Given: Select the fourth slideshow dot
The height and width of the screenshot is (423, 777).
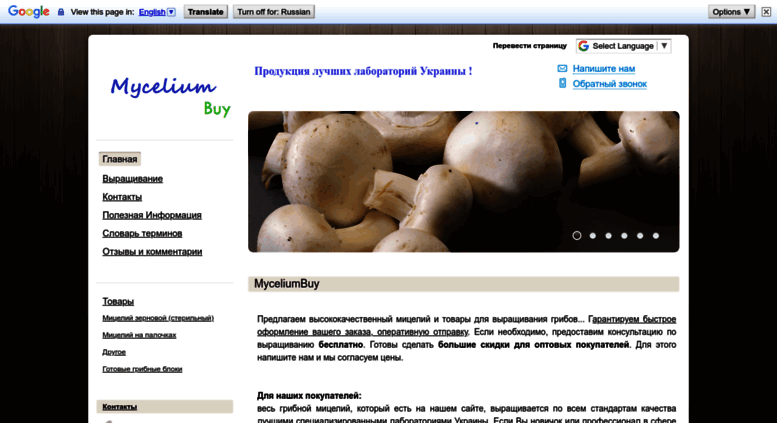Looking at the screenshot, I should [x=624, y=236].
